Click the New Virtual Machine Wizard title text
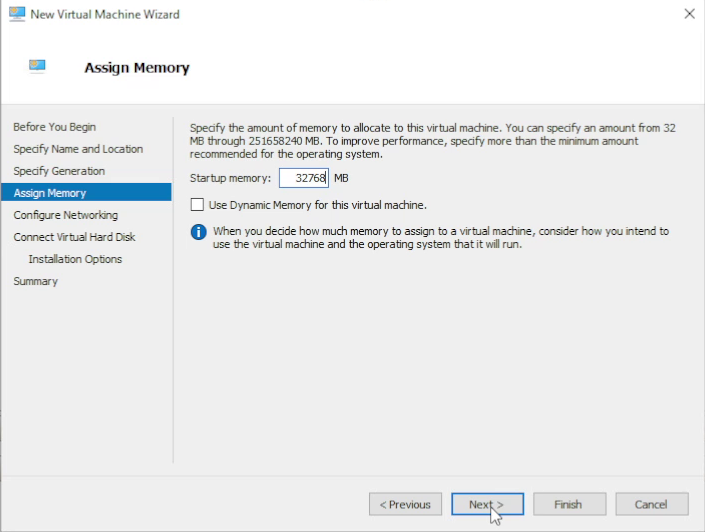Viewport: 705px width, 532px height. 105,14
